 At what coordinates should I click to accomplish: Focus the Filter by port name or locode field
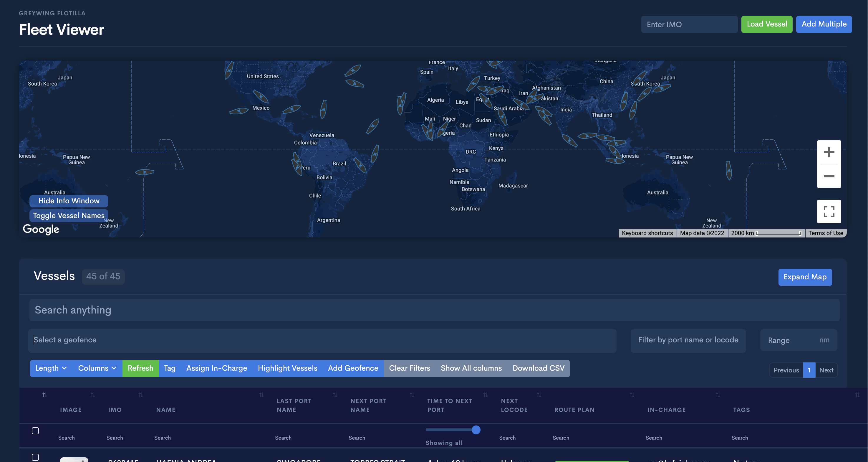pos(688,340)
